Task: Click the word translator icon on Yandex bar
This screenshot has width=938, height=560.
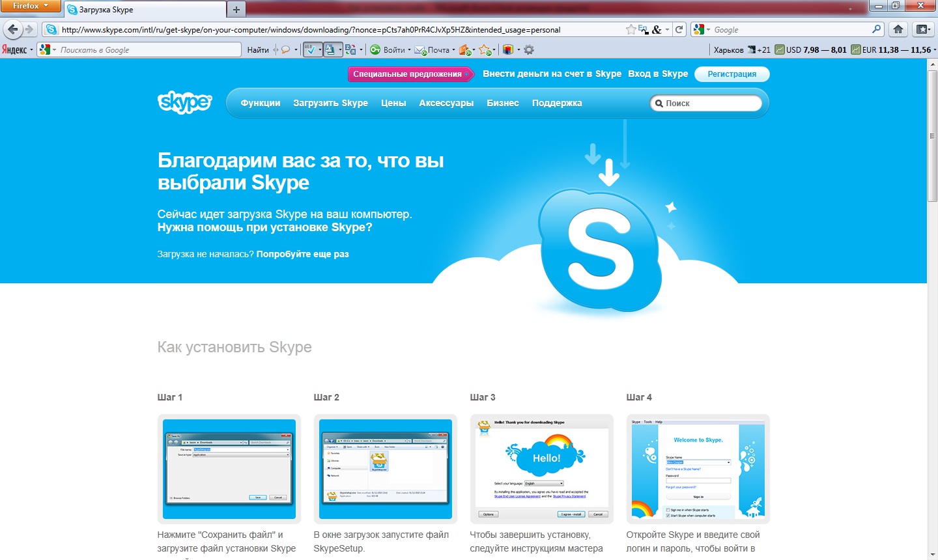Action: 350,50
